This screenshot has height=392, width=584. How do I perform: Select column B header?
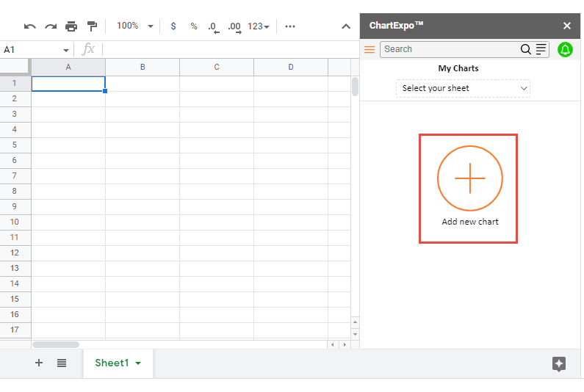pos(143,68)
